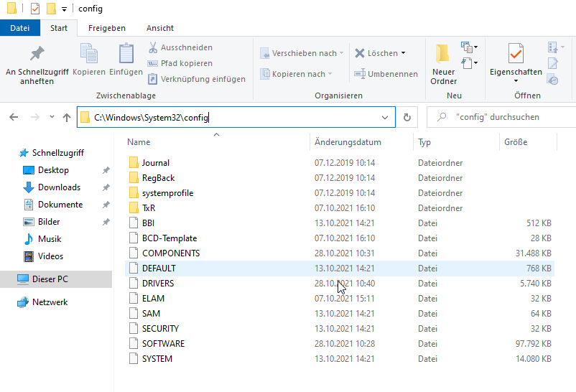The width and height of the screenshot is (576, 392).
Task: Expand Löschen options arrow
Action: [403, 53]
